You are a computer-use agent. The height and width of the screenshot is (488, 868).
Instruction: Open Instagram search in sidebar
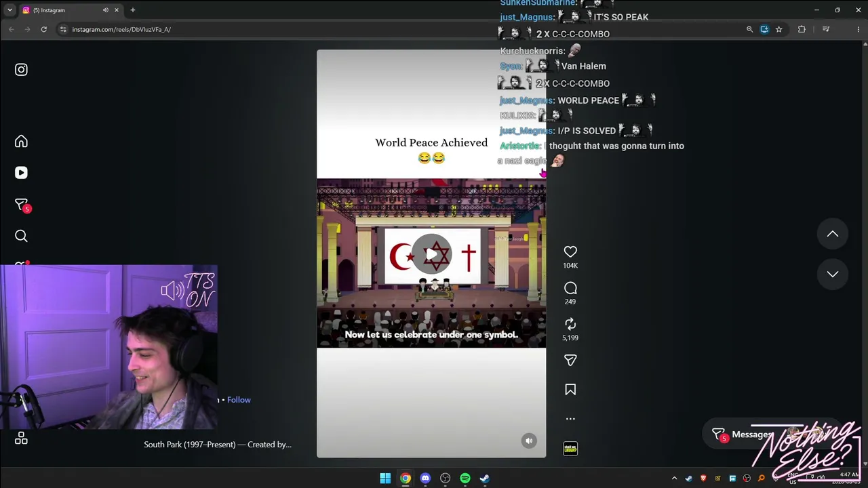21,236
